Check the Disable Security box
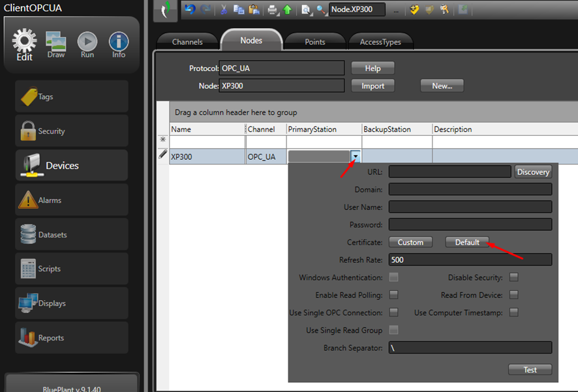This screenshot has width=578, height=392. click(514, 278)
